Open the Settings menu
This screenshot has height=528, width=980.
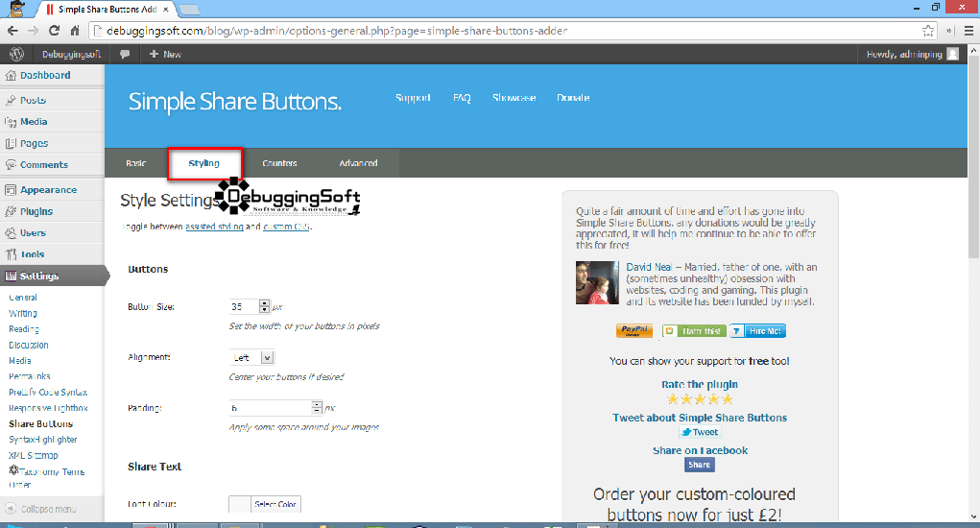(52, 276)
